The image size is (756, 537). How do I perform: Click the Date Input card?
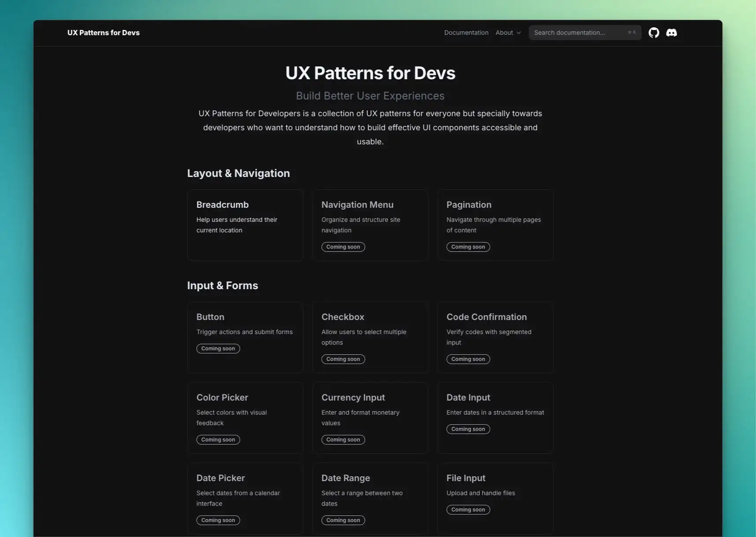point(495,417)
